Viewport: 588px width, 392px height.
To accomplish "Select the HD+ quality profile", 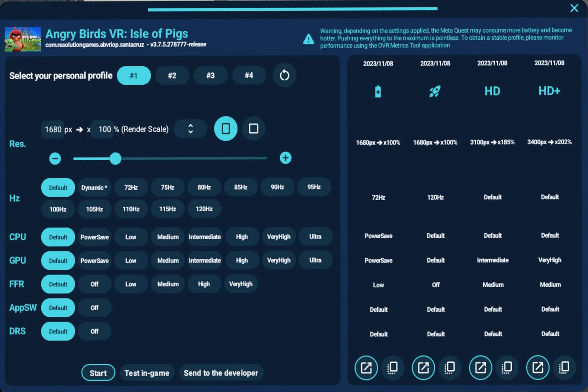I will pos(549,91).
